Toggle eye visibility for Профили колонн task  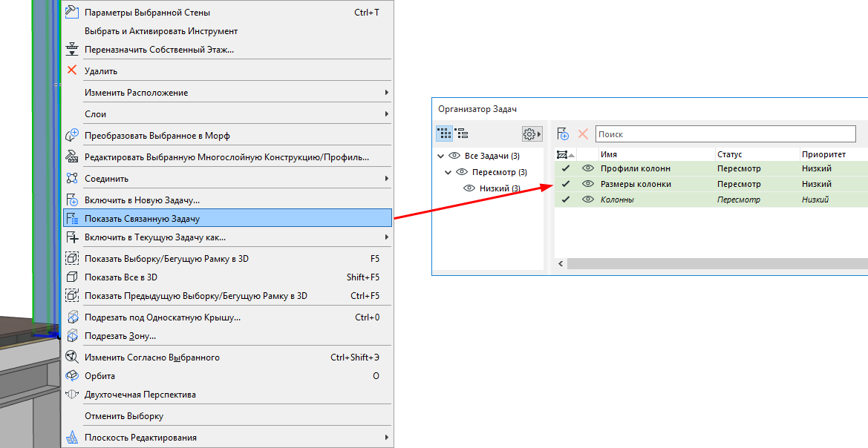(x=588, y=168)
